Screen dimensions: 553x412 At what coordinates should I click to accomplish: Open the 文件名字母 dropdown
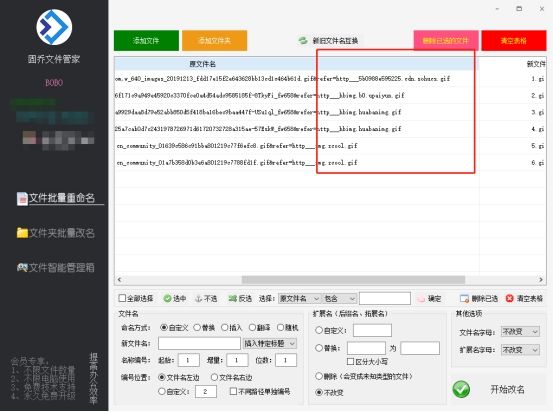520,332
